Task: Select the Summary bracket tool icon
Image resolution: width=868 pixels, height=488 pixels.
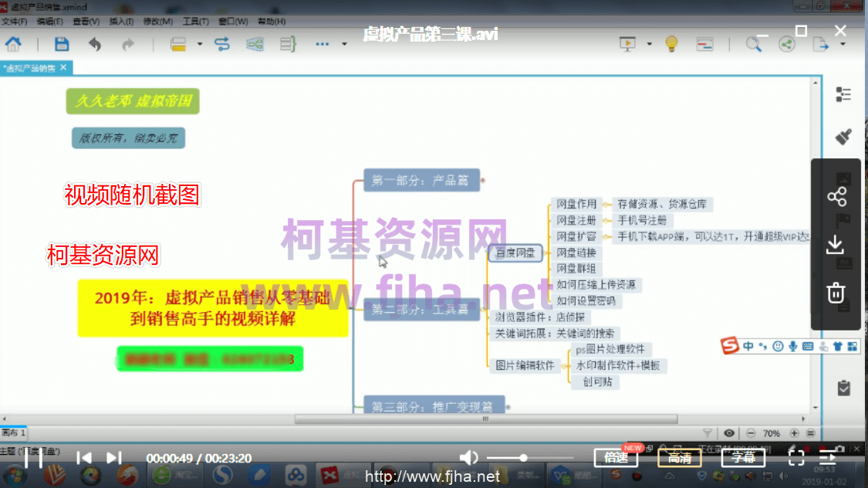Action: coord(288,44)
